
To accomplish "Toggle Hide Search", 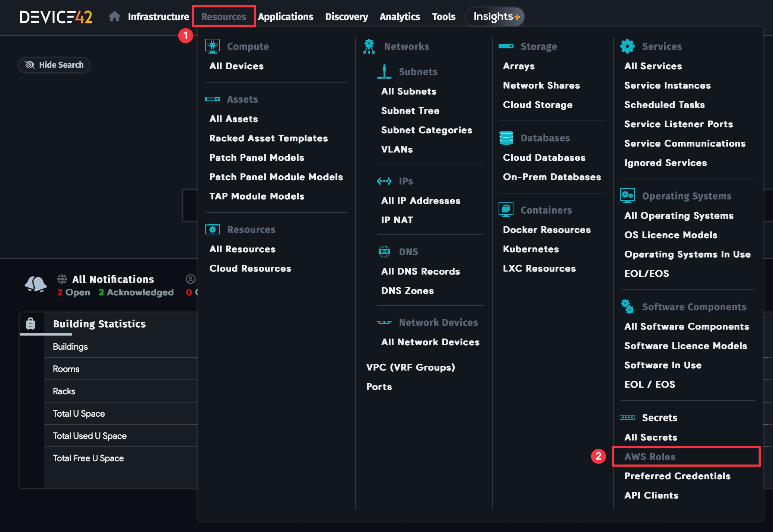I will (x=54, y=65).
